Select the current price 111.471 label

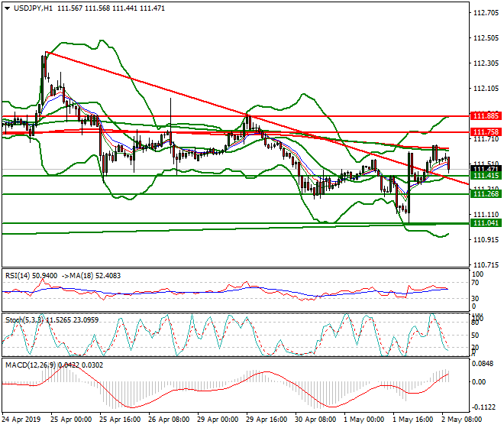coord(486,169)
